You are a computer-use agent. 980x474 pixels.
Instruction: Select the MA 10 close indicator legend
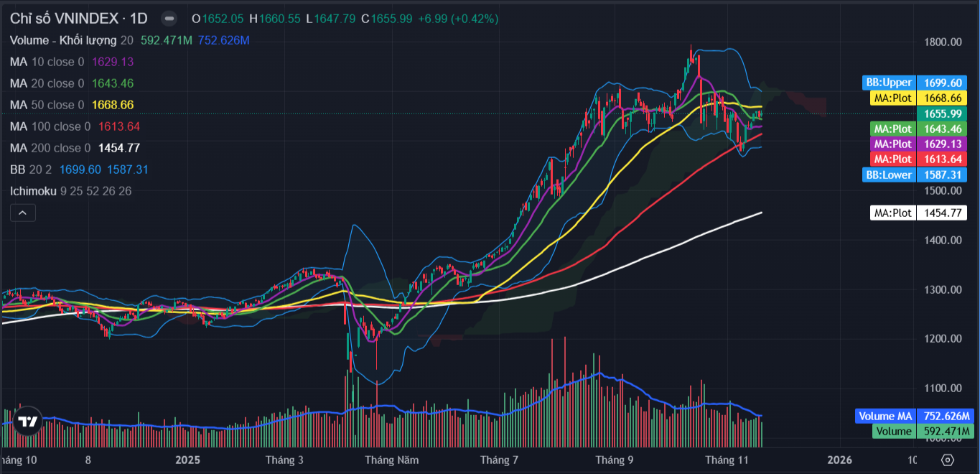click(47, 62)
